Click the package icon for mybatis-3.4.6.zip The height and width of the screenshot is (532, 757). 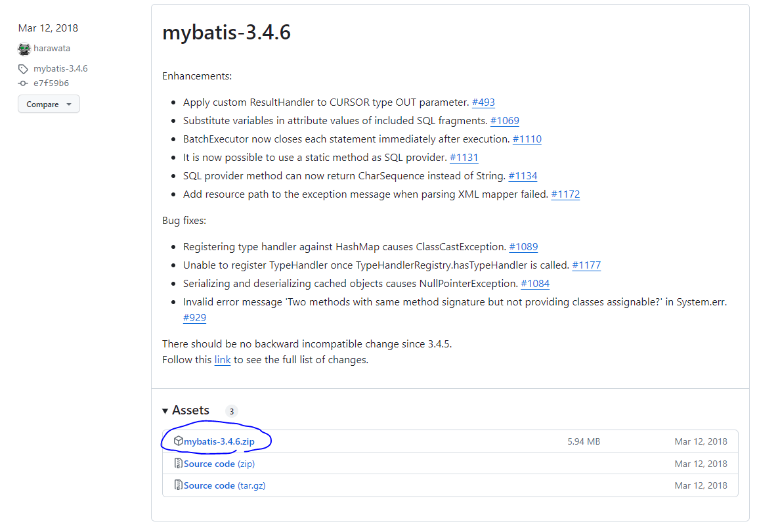click(178, 441)
